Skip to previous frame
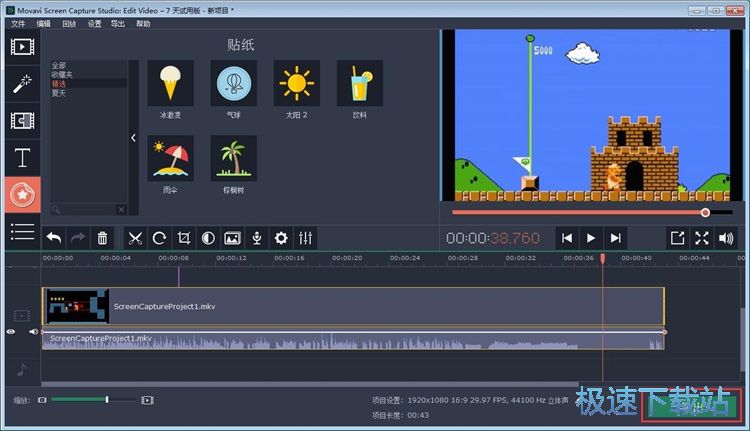Image resolution: width=750 pixels, height=431 pixels. click(x=567, y=238)
